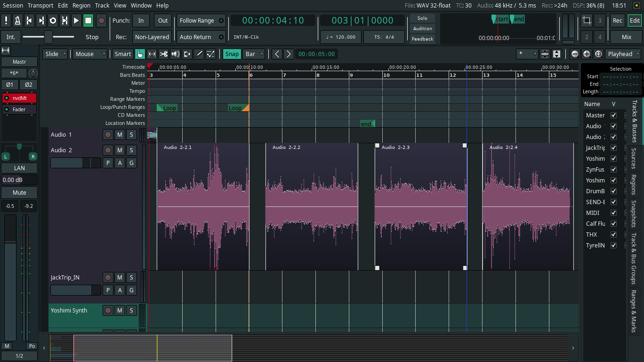Viewport: 644px width, 362px height.
Task: Click the zoom in magnifier
Action: [x=587, y=54]
